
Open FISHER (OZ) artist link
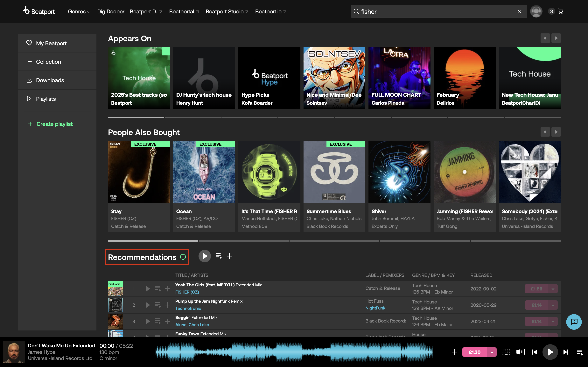(x=187, y=292)
